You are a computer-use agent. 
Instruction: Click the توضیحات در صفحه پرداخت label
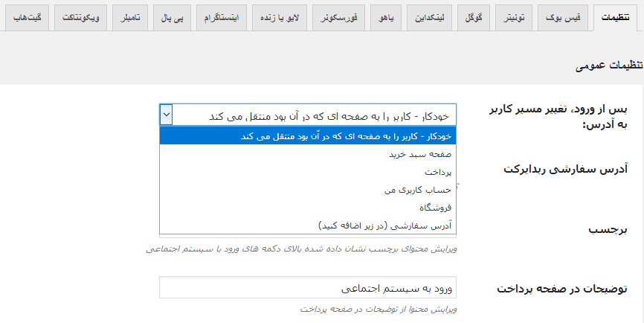coord(562,289)
